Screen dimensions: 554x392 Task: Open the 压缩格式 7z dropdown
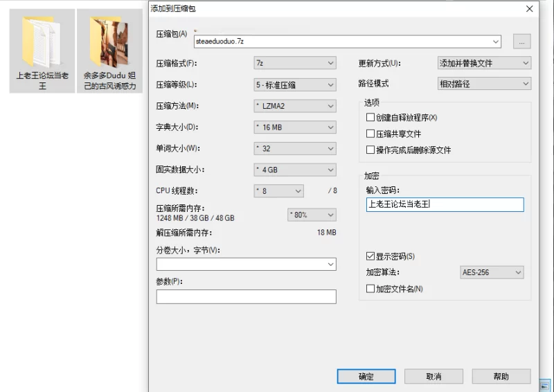click(x=295, y=63)
